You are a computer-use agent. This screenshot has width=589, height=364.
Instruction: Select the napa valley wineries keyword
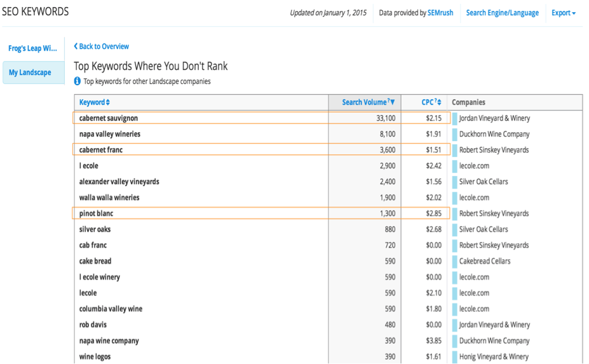110,134
